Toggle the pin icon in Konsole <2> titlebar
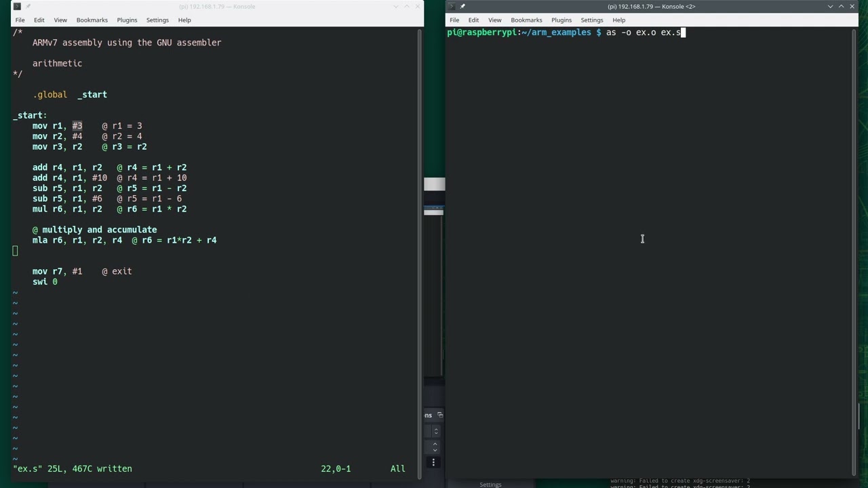Image resolution: width=868 pixels, height=488 pixels. (x=463, y=6)
